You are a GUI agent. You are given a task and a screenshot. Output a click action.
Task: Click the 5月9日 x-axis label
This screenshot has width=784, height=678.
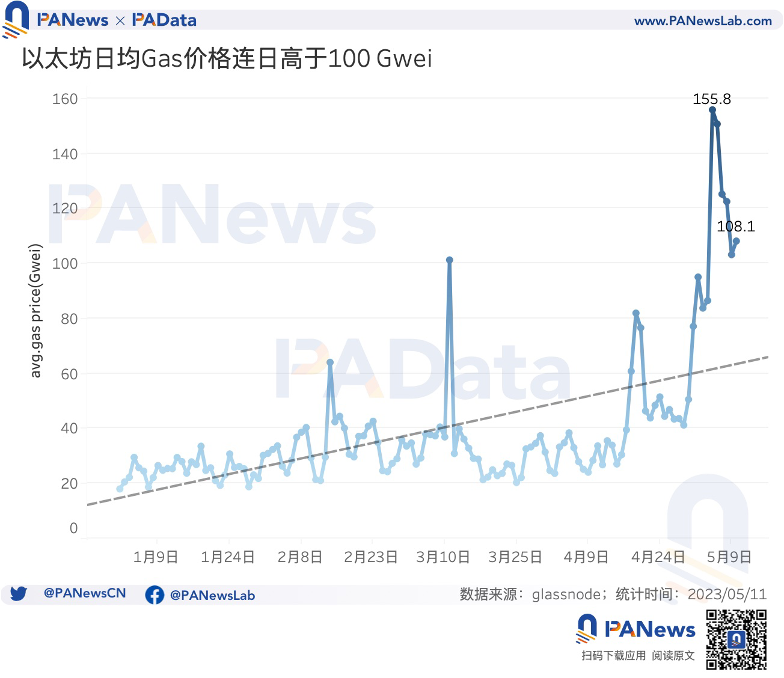pyautogui.click(x=729, y=557)
